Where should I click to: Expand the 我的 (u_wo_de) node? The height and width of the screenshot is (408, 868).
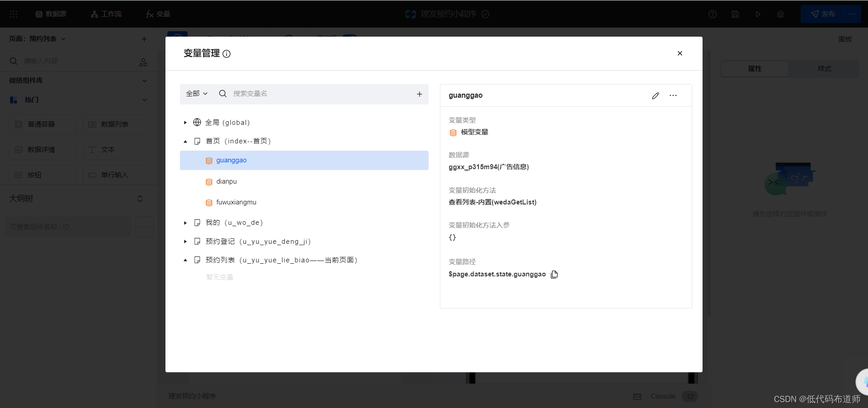pyautogui.click(x=185, y=223)
